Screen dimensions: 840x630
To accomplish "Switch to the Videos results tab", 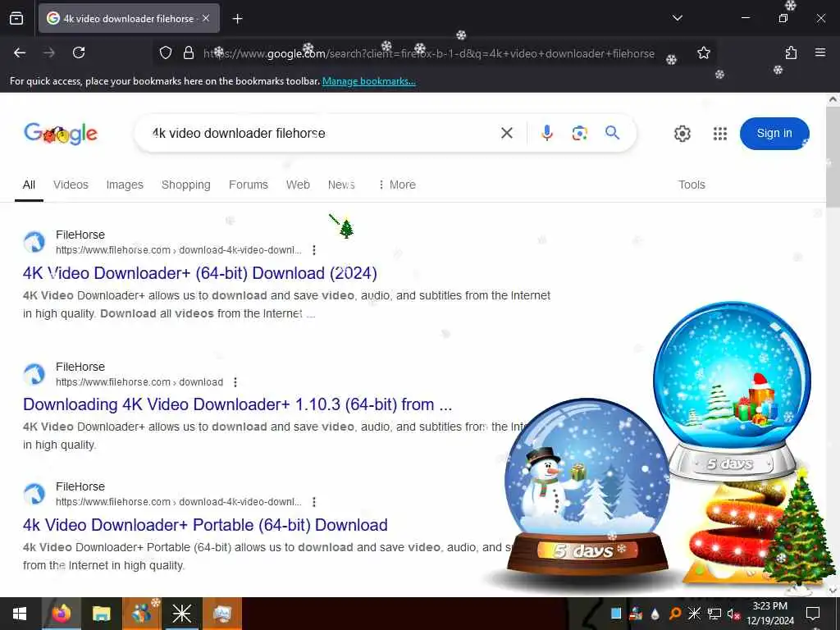I will coord(71,185).
